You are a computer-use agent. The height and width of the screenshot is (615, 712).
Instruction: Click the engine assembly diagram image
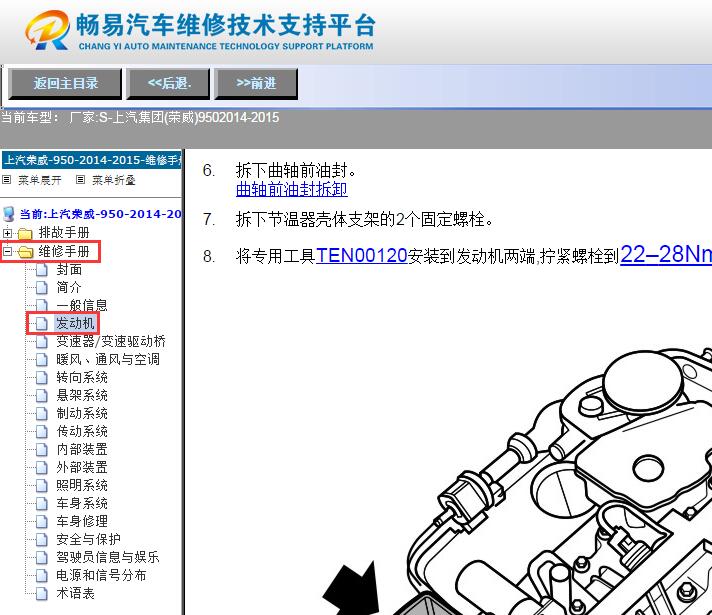(517, 480)
